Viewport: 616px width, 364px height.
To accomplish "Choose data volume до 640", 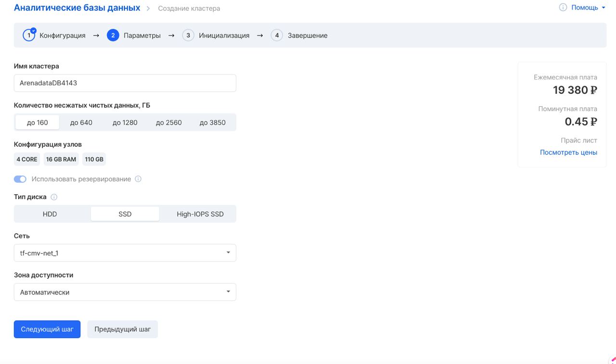I will 81,123.
